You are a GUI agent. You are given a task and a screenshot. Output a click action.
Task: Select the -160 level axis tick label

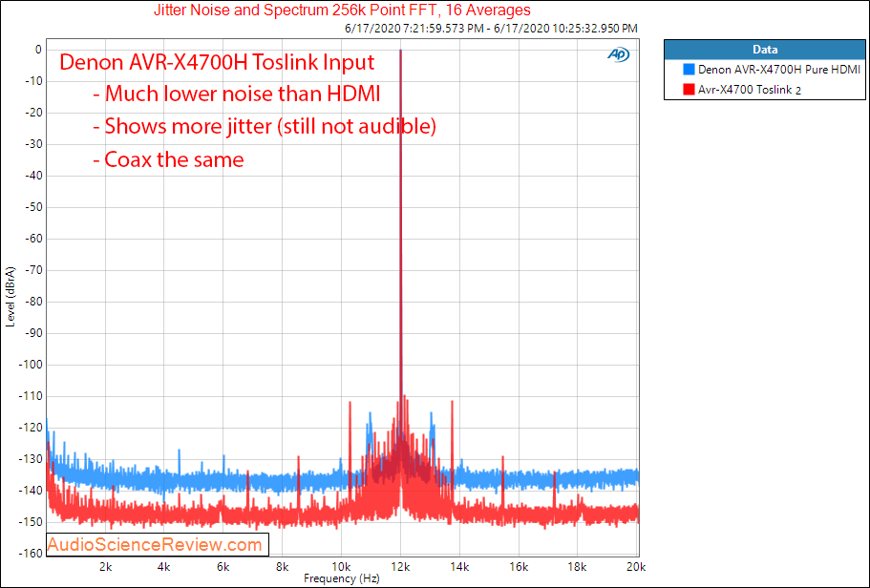point(29,554)
